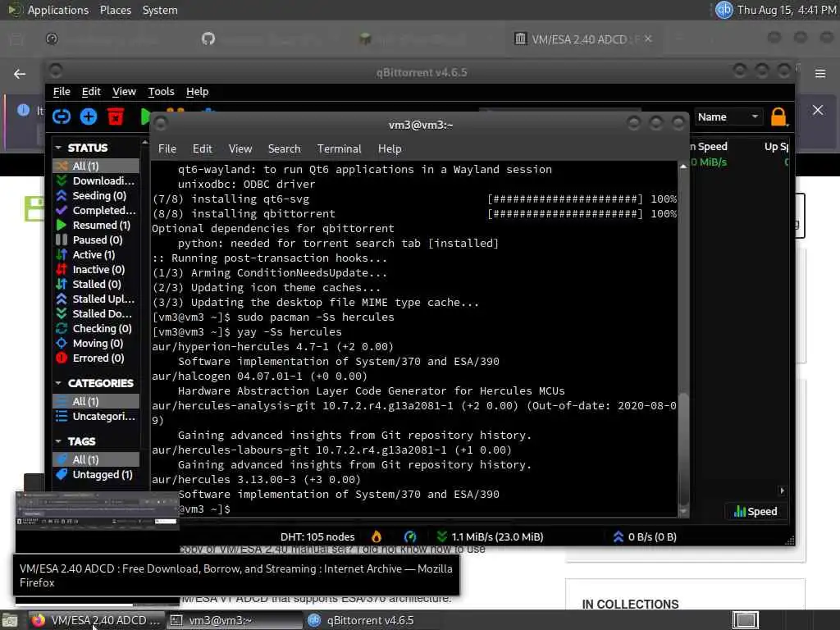Image resolution: width=840 pixels, height=630 pixels.
Task: Open qBittorrent Tools menu
Action: coord(162,92)
